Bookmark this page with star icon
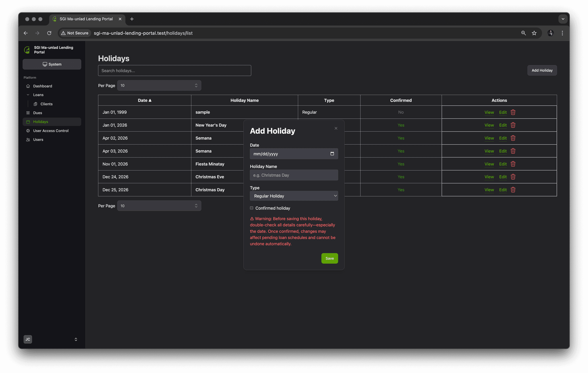This screenshot has height=373, width=588. 534,33
